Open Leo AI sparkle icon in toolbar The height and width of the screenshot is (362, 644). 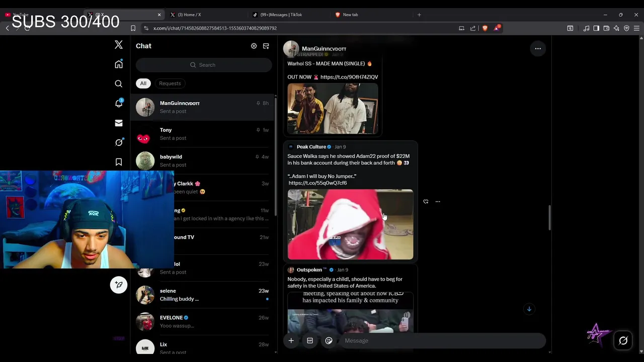pyautogui.click(x=616, y=28)
